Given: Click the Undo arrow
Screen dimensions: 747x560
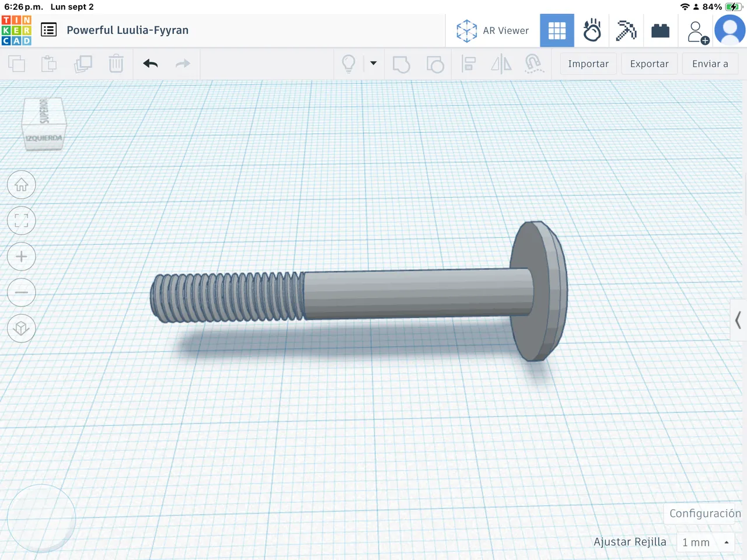Looking at the screenshot, I should [x=150, y=64].
